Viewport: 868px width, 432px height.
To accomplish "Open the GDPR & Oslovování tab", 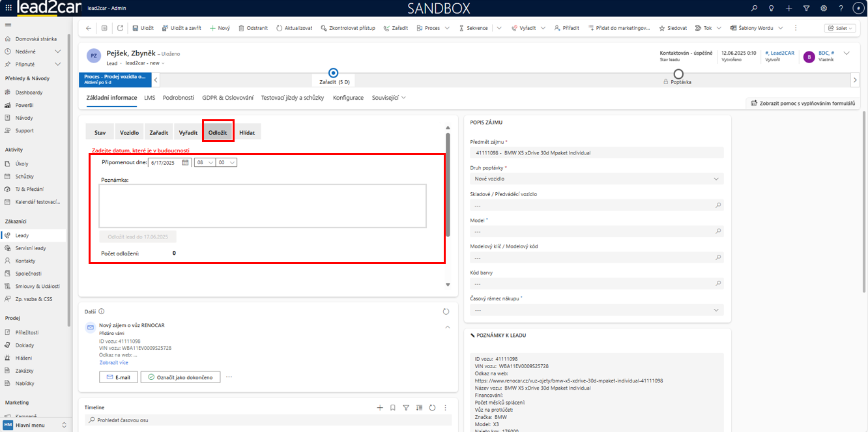I will pos(227,98).
